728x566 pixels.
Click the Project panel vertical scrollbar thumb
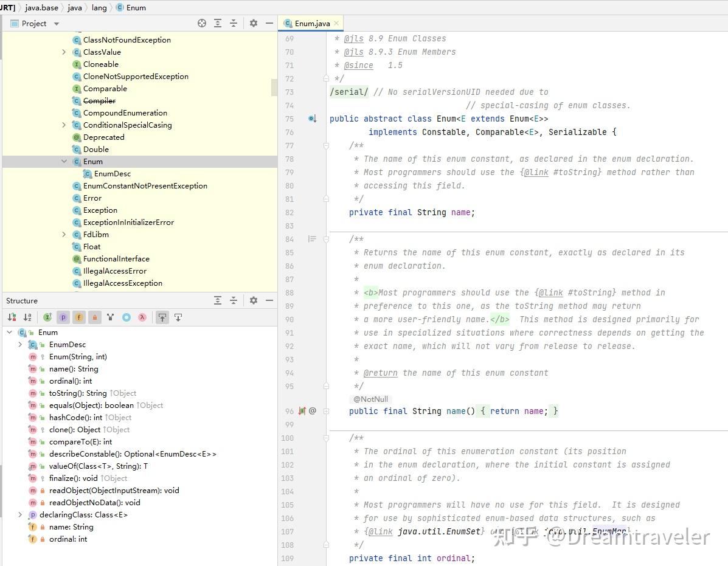pyautogui.click(x=274, y=87)
